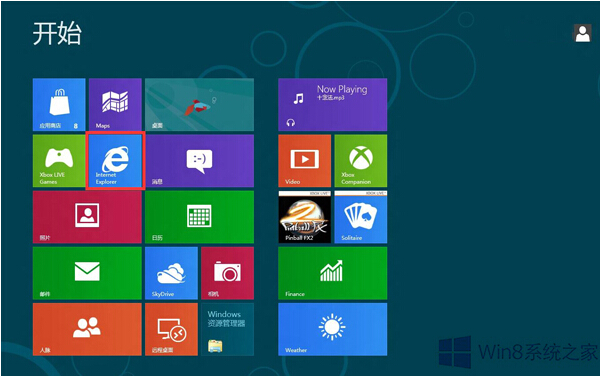The image size is (600, 378).
Task: Open the Desktop tile with fish wallpaper
Action: coord(199,104)
